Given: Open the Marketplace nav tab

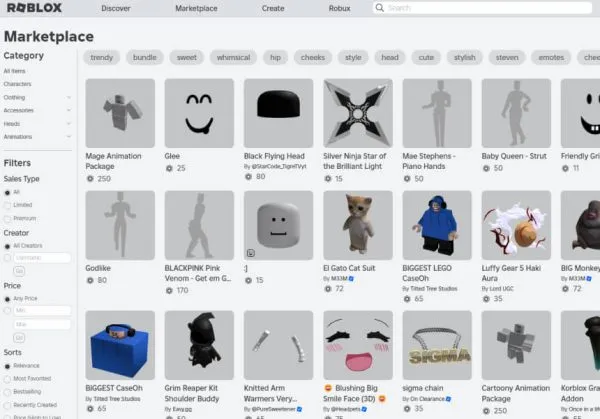Looking at the screenshot, I should [x=196, y=8].
